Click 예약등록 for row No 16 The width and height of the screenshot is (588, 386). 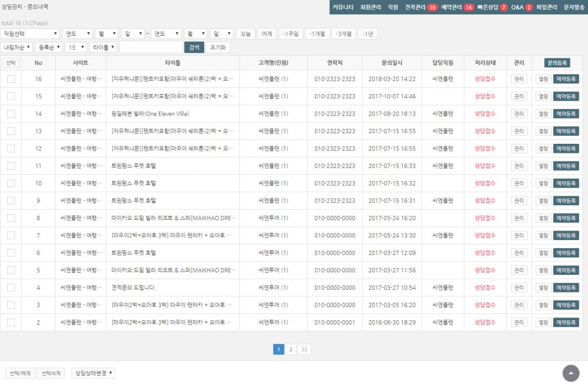click(566, 79)
